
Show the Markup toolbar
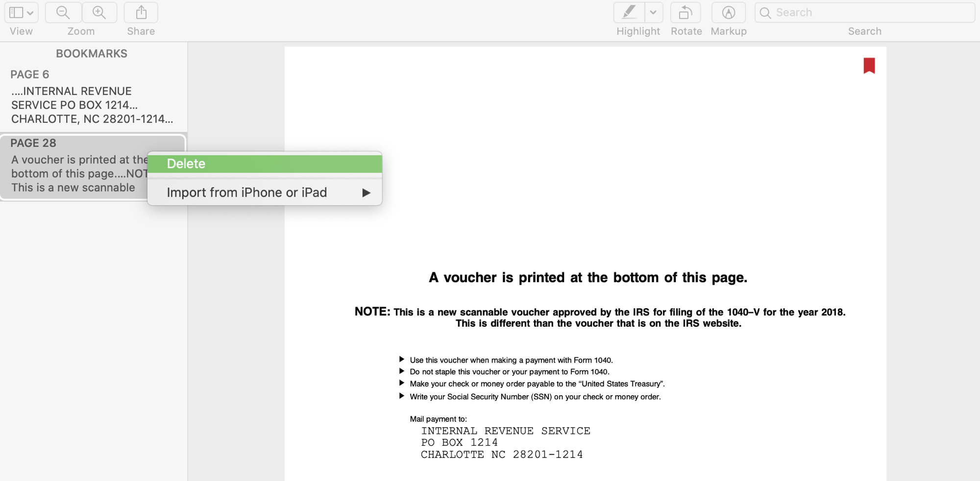click(x=729, y=12)
